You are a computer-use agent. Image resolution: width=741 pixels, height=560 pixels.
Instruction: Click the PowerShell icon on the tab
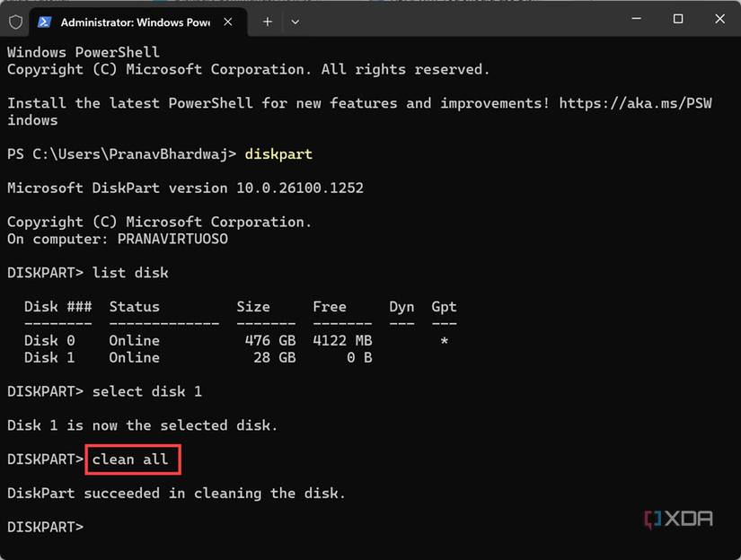click(45, 22)
